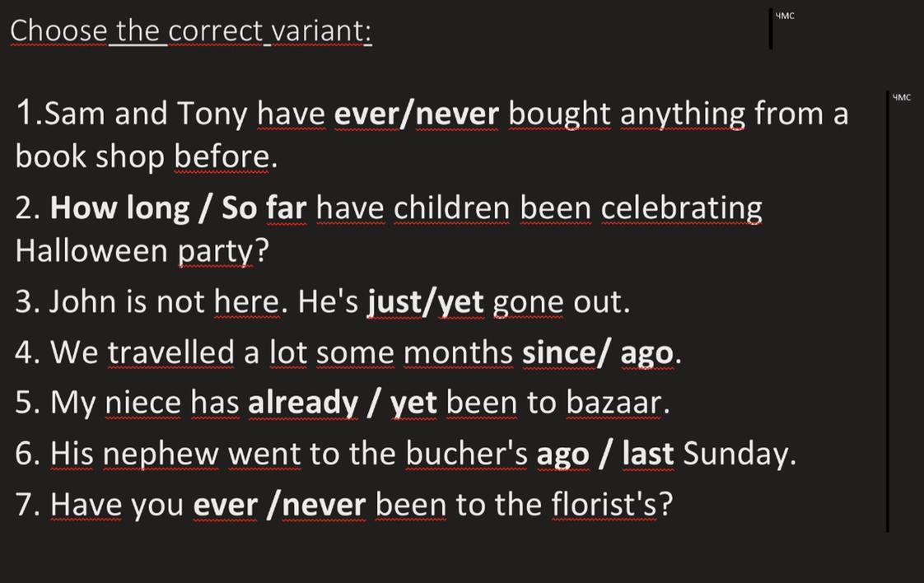Image resolution: width=924 pixels, height=583 pixels.
Task: Click the underlined word 'florist's?'
Action: [x=612, y=504]
